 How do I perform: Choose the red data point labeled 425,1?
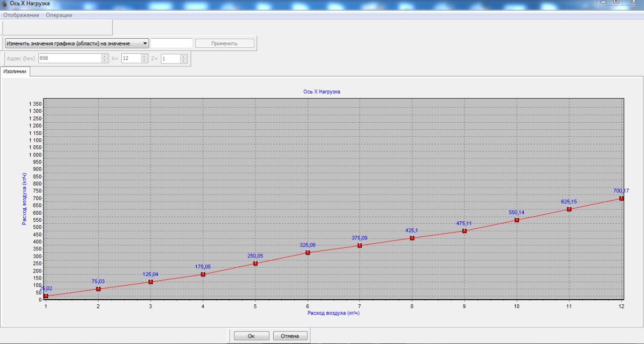(412, 238)
